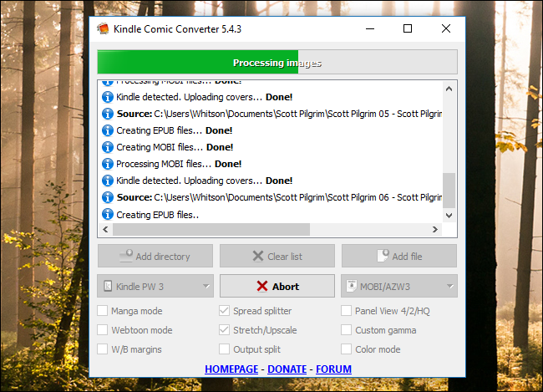Screen dimensions: 543x392
Task: Click the log's horizontal scrollbar right arrow
Action: point(435,230)
